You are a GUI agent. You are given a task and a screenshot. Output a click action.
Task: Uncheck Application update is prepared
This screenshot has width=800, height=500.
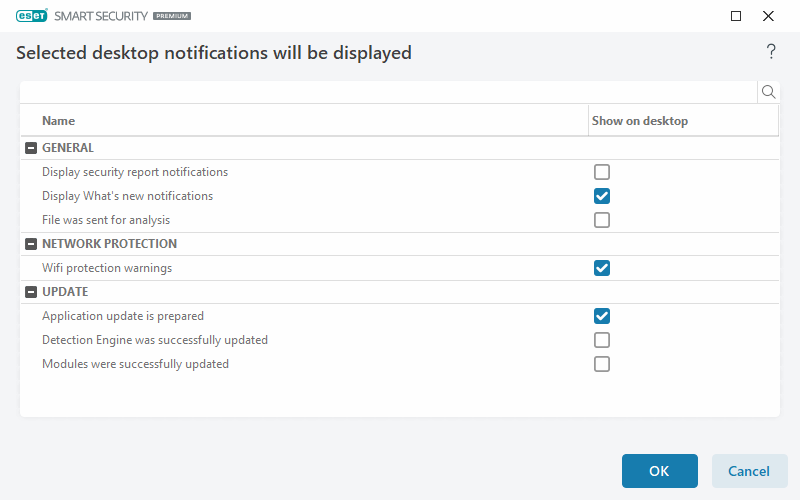pyautogui.click(x=602, y=316)
